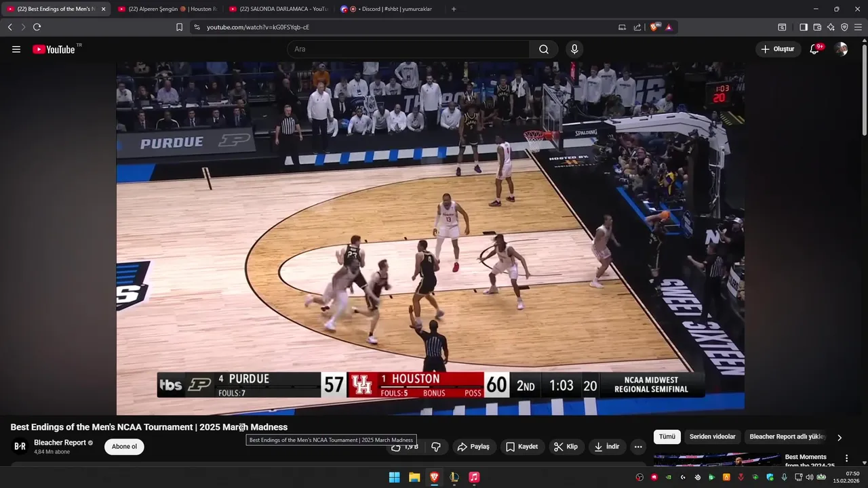The image size is (868, 488).
Task: Click the address bar URL
Action: click(x=258, y=27)
